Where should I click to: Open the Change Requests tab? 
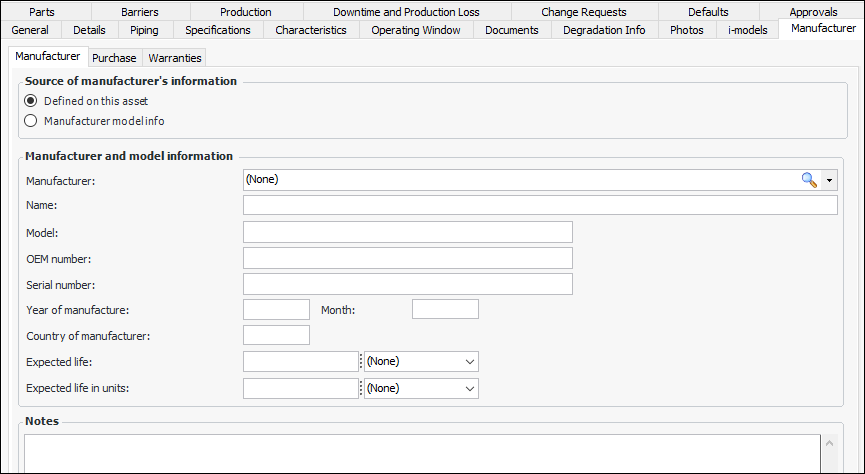click(x=584, y=12)
